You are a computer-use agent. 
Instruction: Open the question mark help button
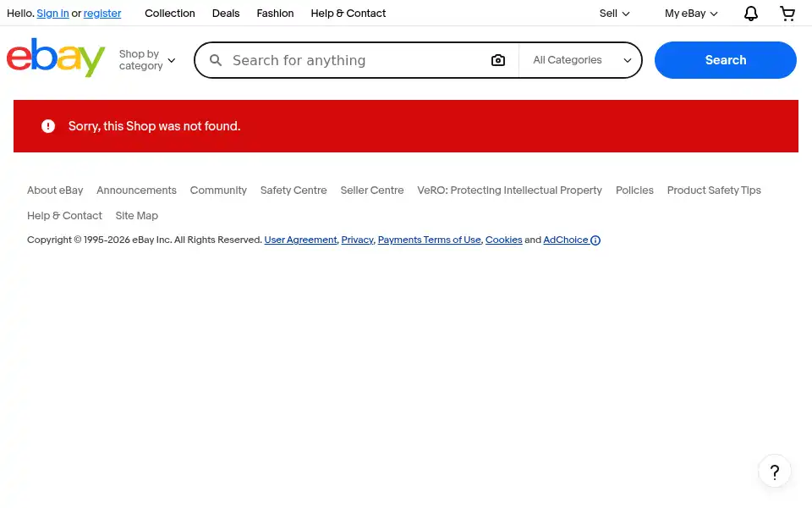(x=775, y=472)
